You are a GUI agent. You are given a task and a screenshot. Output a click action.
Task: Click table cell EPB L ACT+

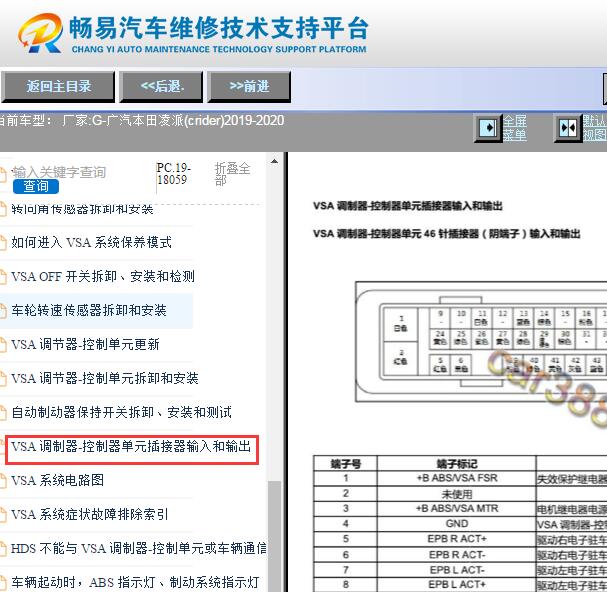(457, 585)
